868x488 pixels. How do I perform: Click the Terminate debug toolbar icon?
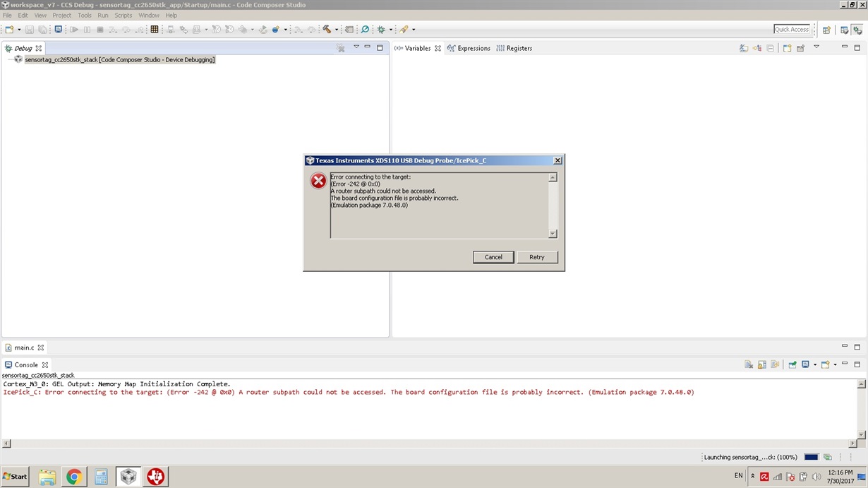[x=100, y=30]
